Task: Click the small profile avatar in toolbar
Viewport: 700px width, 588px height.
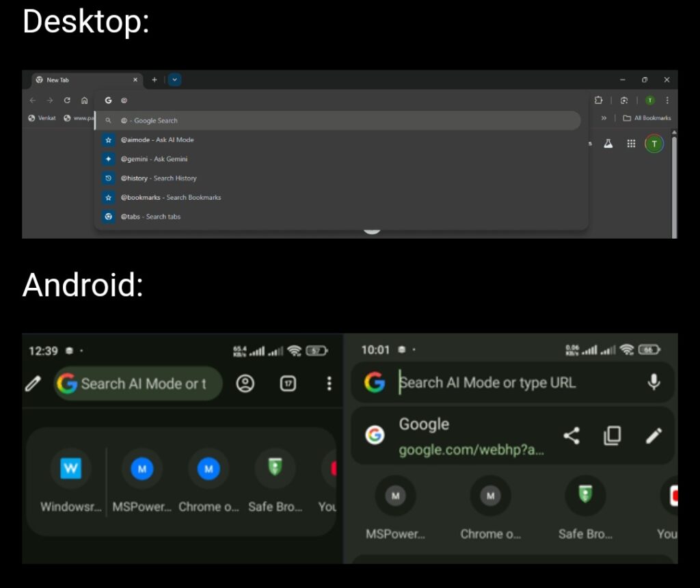Action: click(x=651, y=101)
